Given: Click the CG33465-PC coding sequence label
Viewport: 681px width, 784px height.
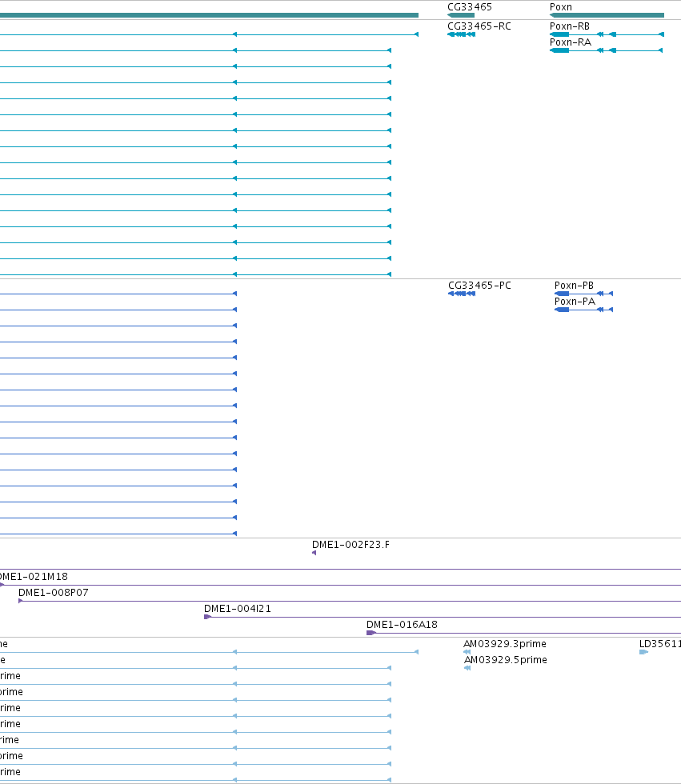Looking at the screenshot, I should [479, 286].
